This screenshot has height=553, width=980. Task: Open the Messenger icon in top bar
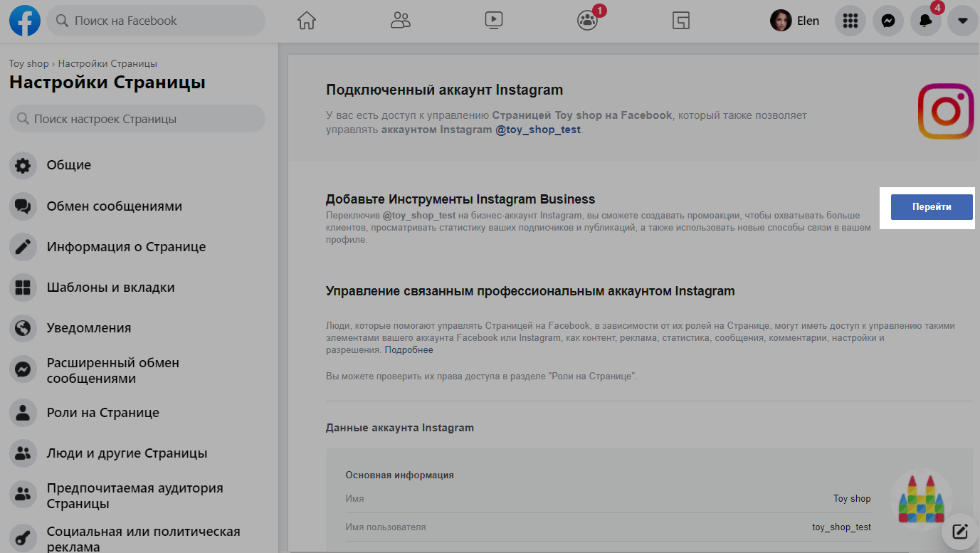pyautogui.click(x=888, y=21)
